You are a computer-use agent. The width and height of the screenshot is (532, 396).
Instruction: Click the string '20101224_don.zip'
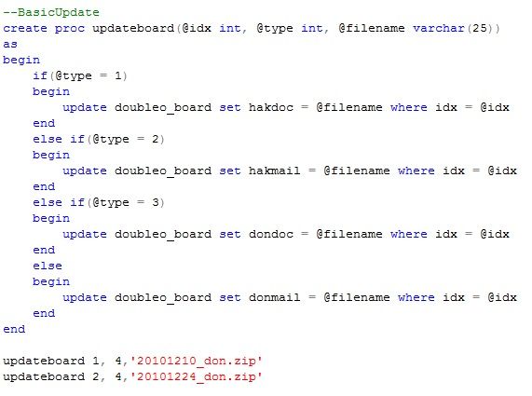click(x=196, y=377)
